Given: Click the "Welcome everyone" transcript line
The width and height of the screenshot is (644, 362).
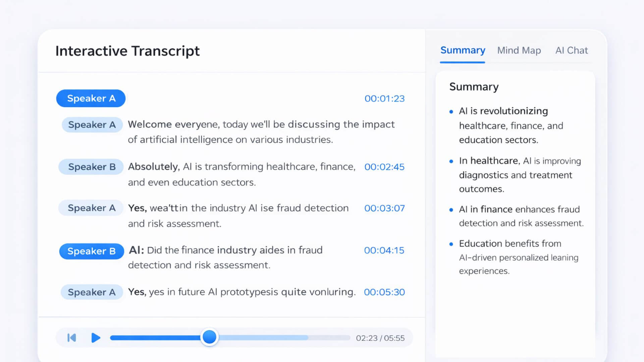Looking at the screenshot, I should pyautogui.click(x=261, y=132).
